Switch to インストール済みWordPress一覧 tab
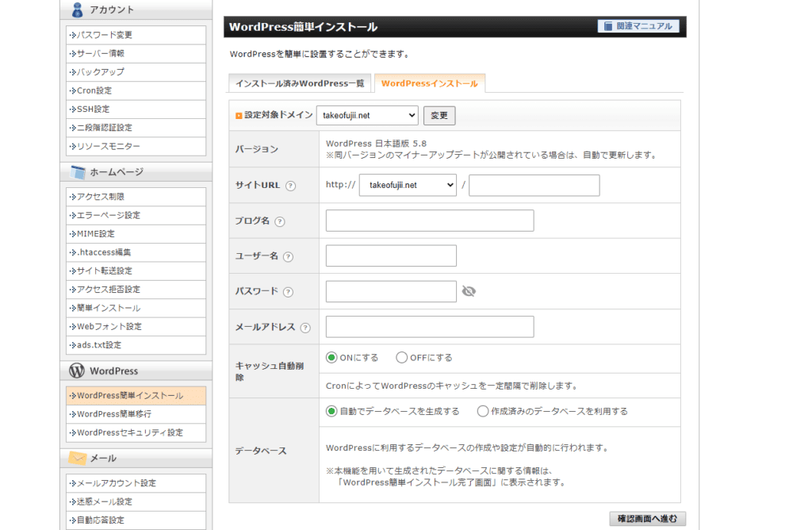The image size is (812, 530). [x=300, y=83]
